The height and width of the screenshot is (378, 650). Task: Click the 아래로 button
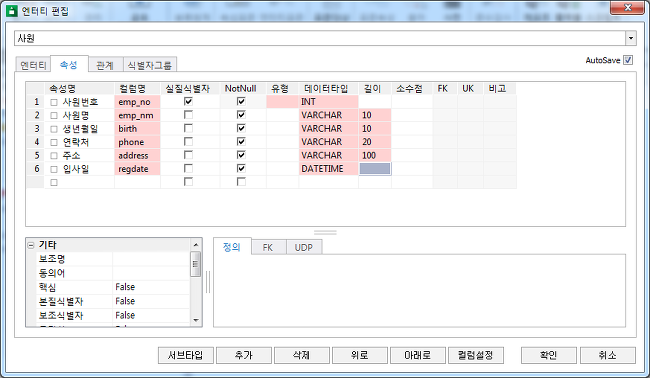tap(418, 355)
